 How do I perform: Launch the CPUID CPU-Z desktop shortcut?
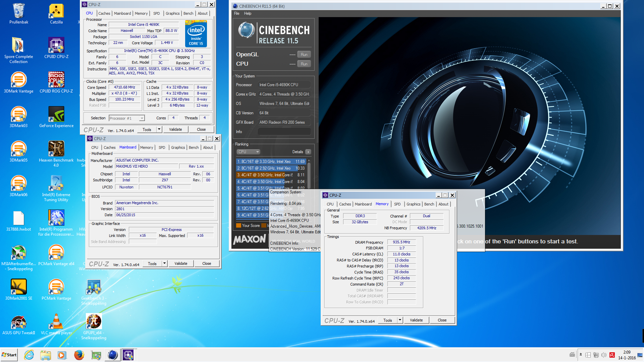[x=56, y=48]
